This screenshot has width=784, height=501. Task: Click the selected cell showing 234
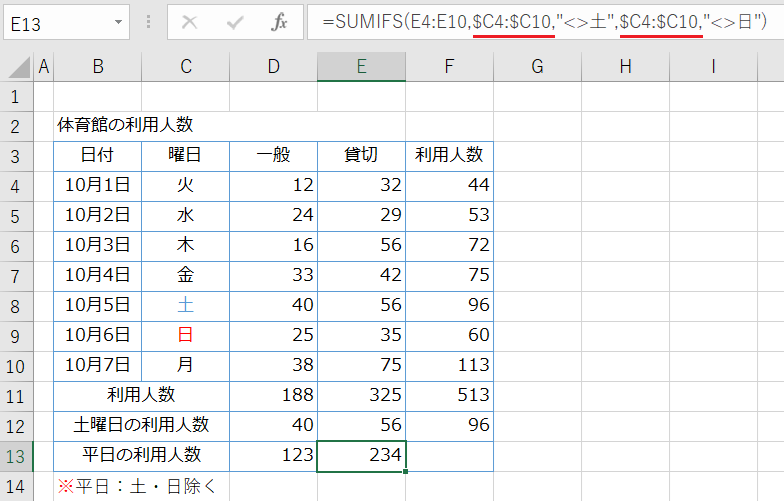click(x=362, y=456)
